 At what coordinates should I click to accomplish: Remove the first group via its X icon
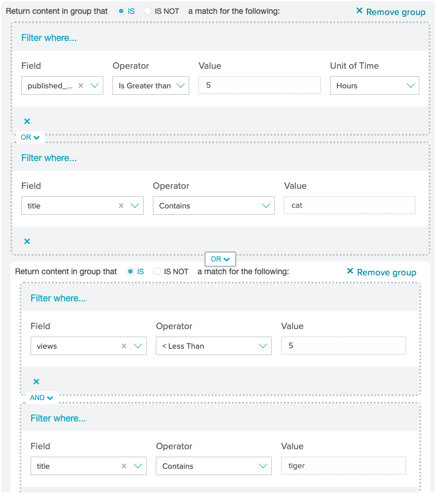click(x=359, y=11)
